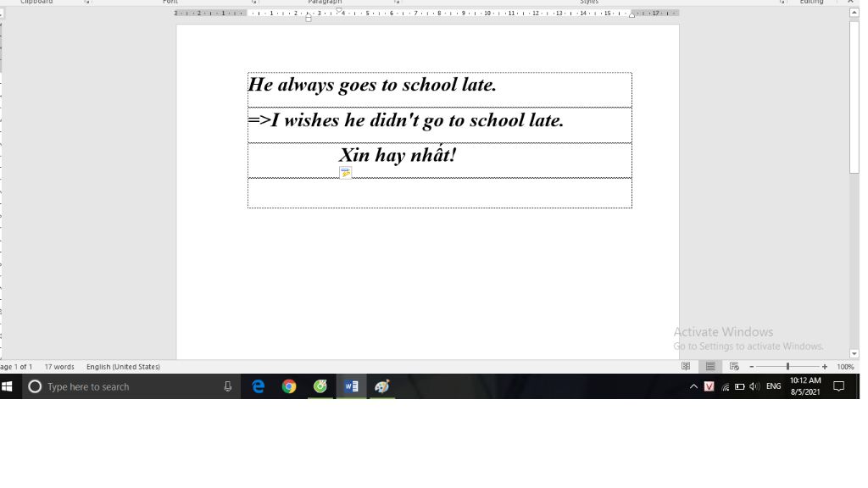Click the vertical scrollbar up arrow

(854, 12)
